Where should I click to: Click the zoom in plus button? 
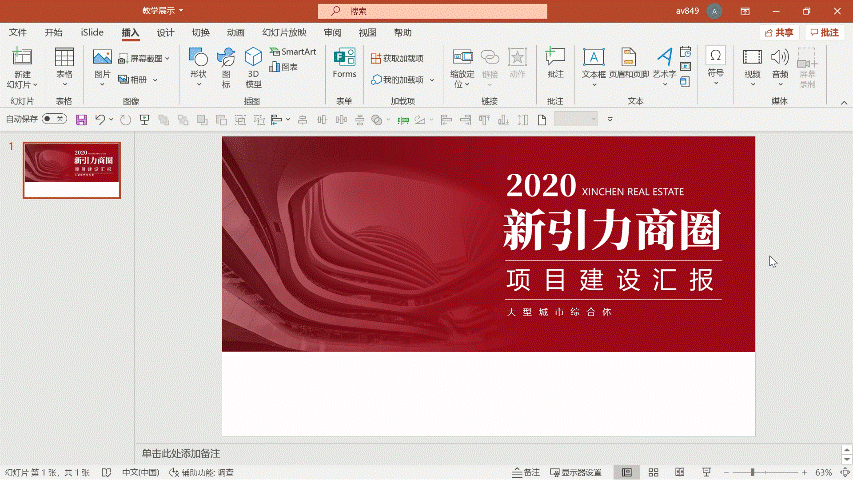pos(805,472)
